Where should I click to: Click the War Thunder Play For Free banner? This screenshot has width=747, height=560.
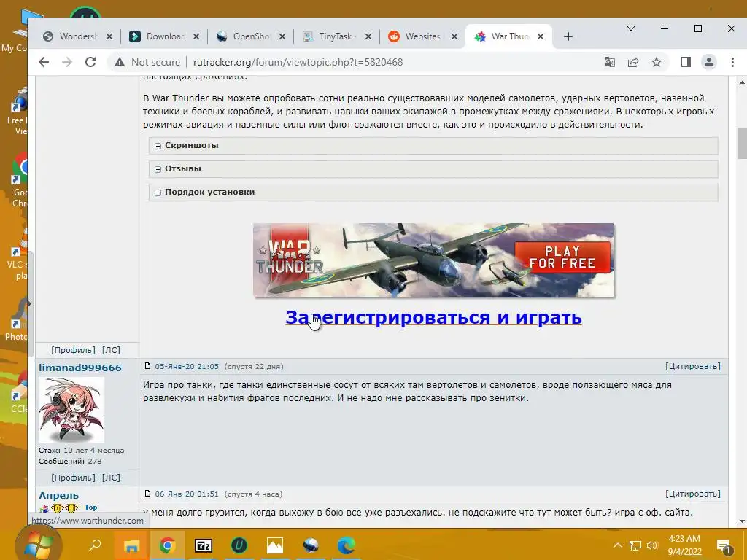click(433, 260)
